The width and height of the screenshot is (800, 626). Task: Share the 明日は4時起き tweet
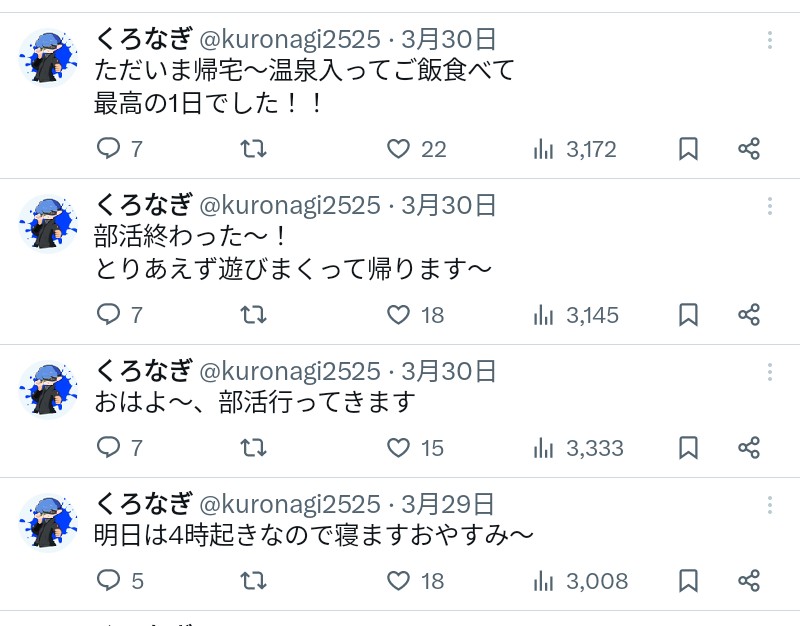[749, 580]
